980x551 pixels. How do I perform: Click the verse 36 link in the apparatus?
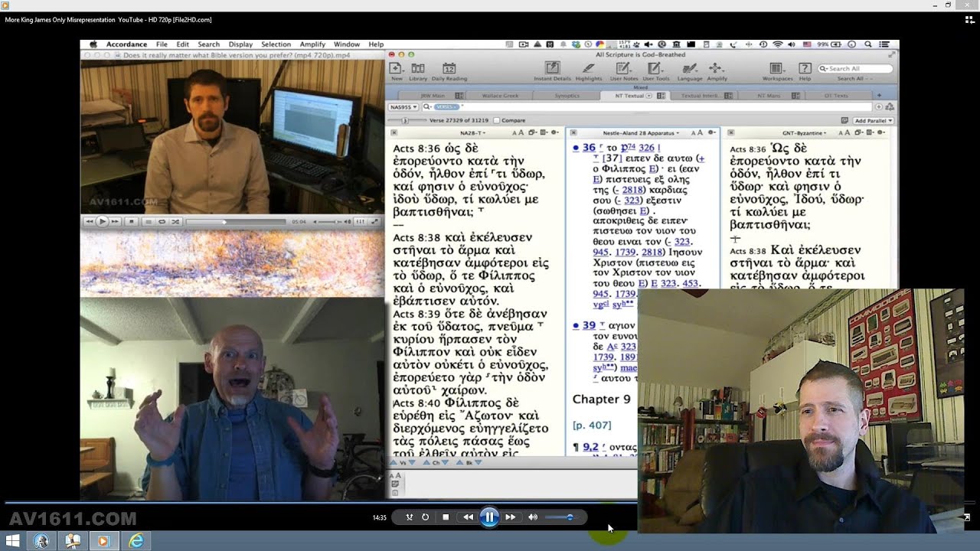click(x=589, y=148)
